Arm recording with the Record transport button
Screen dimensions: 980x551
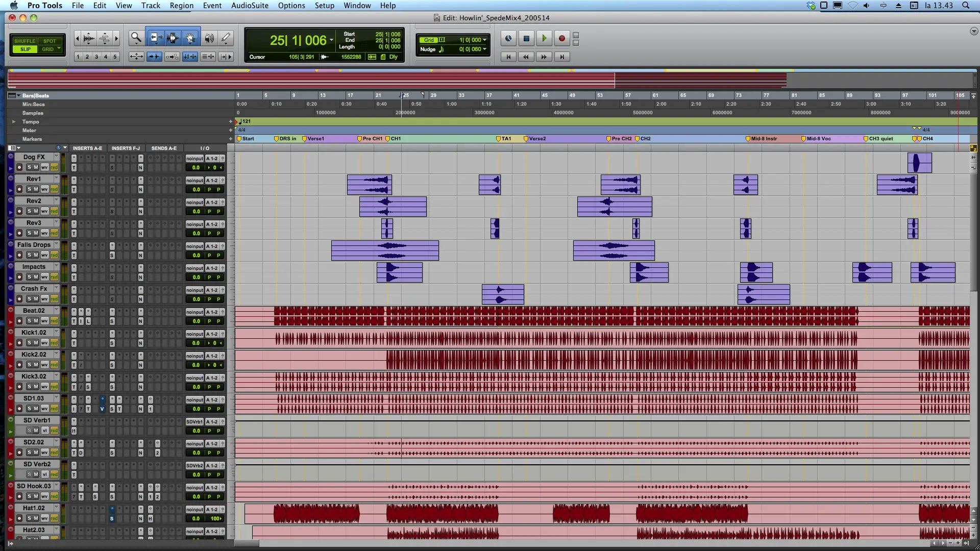[562, 38]
